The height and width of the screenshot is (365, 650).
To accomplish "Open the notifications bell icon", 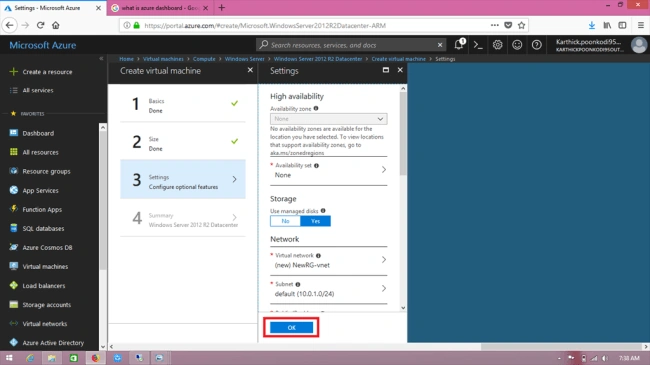I will pos(459,44).
